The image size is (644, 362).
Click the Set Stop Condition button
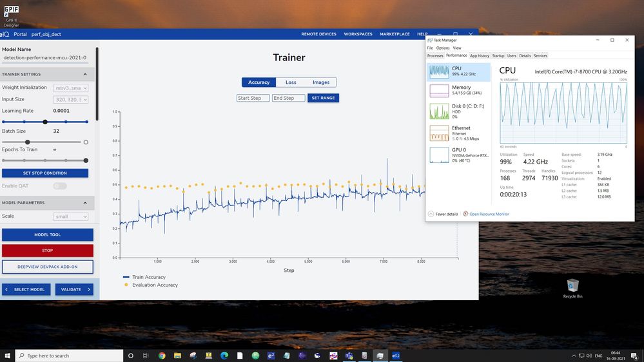pos(45,173)
